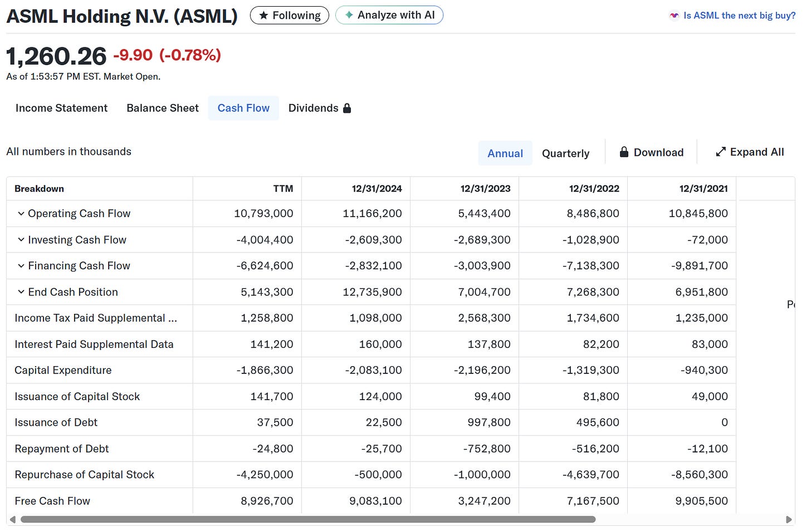Click the Capital Expenditure row label
The height and width of the screenshot is (532, 811).
coord(63,370)
